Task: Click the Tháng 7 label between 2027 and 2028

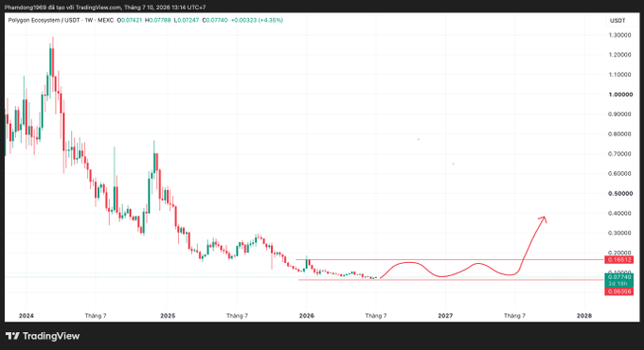Action: 514,316
